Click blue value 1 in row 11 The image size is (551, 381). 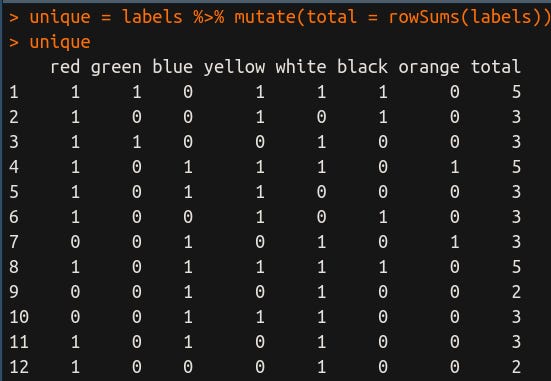pyautogui.click(x=188, y=342)
